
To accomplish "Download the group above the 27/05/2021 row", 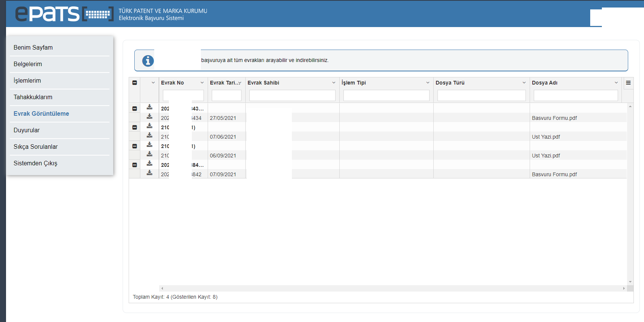I will (x=149, y=107).
